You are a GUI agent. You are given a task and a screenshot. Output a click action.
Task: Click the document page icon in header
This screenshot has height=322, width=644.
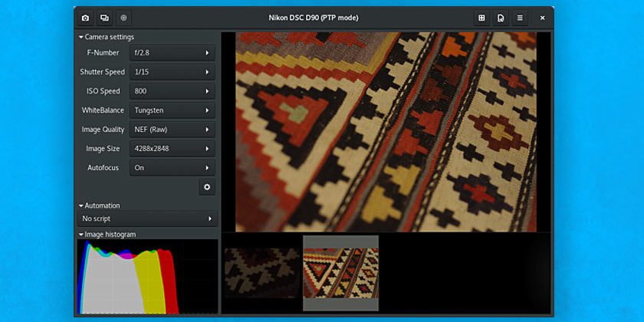tap(501, 18)
